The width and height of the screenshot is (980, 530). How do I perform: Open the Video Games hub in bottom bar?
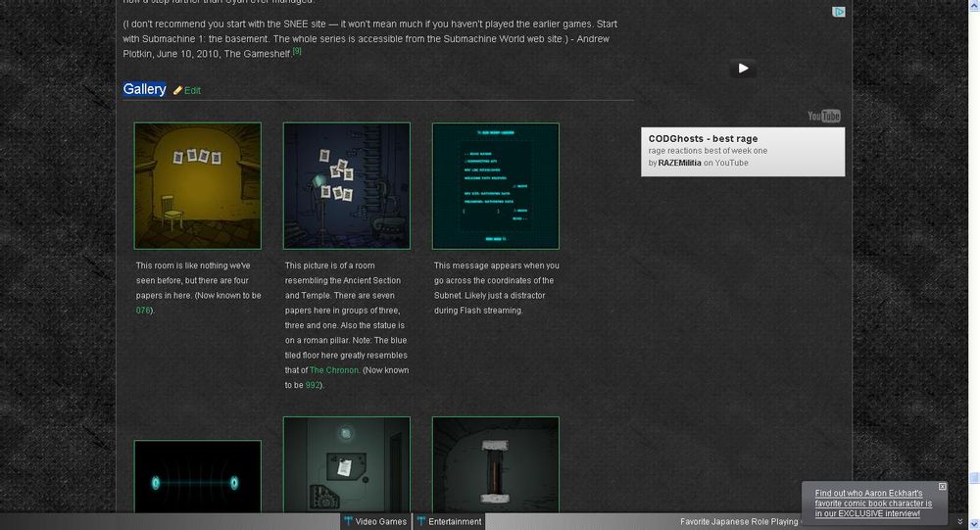pos(375,521)
